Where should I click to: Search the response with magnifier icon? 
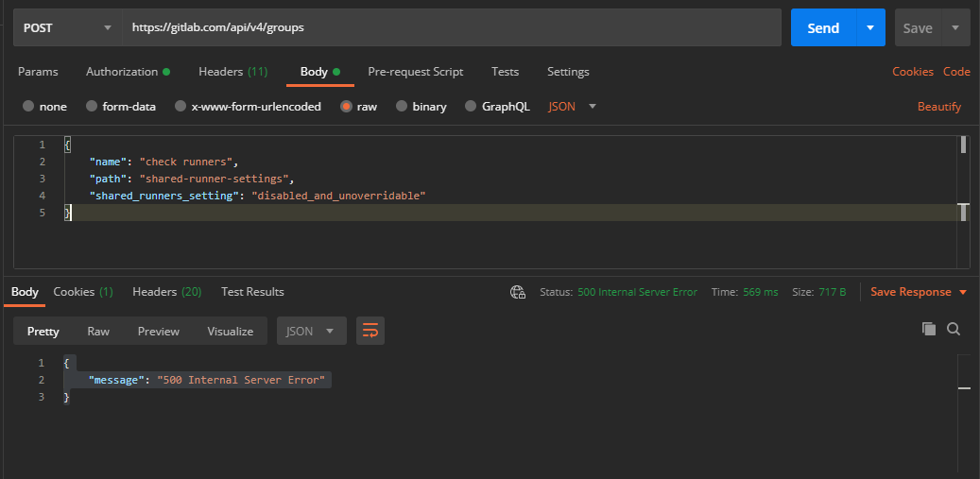[x=954, y=329]
